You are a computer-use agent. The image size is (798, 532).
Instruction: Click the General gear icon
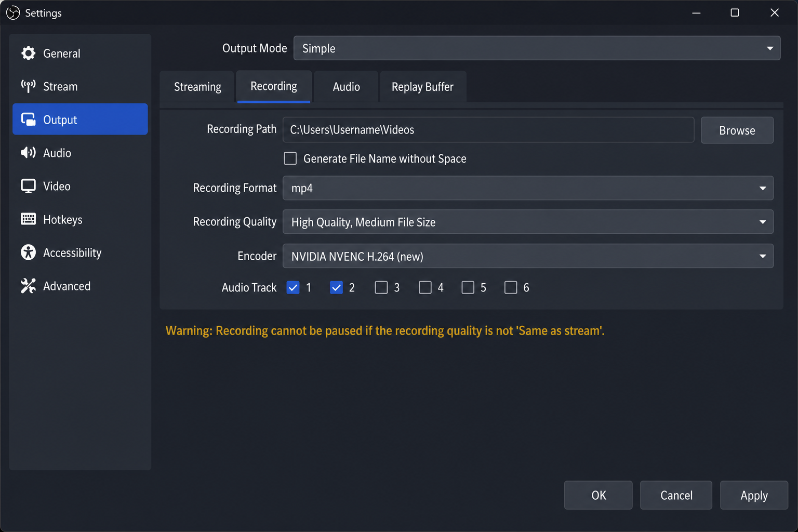coord(28,53)
